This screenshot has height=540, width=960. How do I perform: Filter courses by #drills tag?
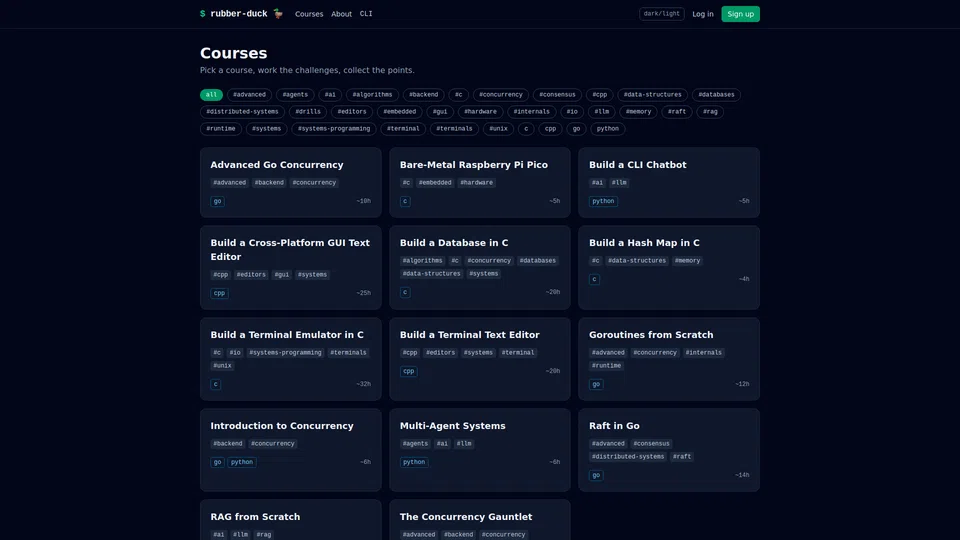[308, 112]
